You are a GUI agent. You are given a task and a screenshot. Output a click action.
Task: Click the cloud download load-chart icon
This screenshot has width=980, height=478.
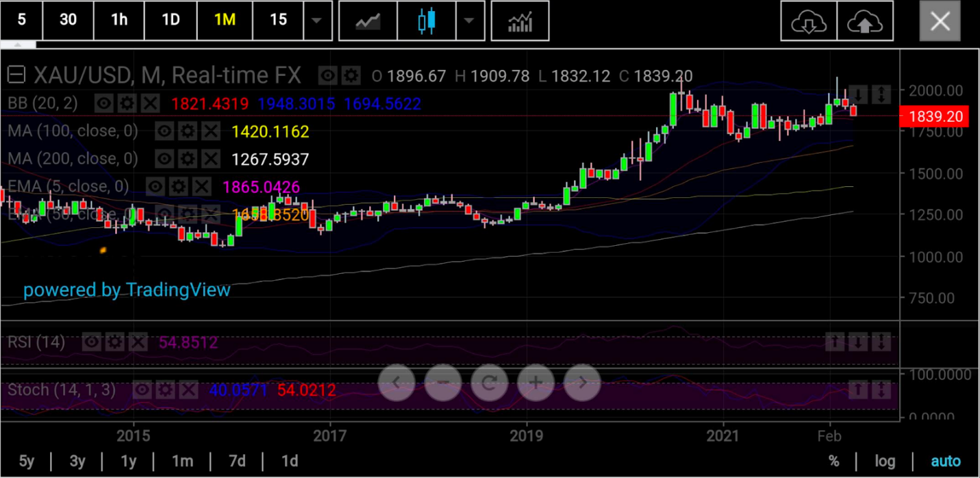809,21
